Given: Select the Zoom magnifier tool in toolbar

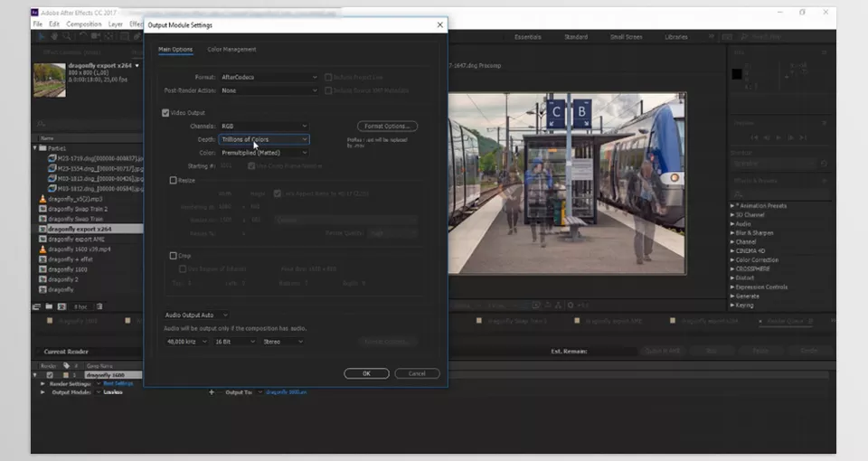Looking at the screenshot, I should 67,36.
